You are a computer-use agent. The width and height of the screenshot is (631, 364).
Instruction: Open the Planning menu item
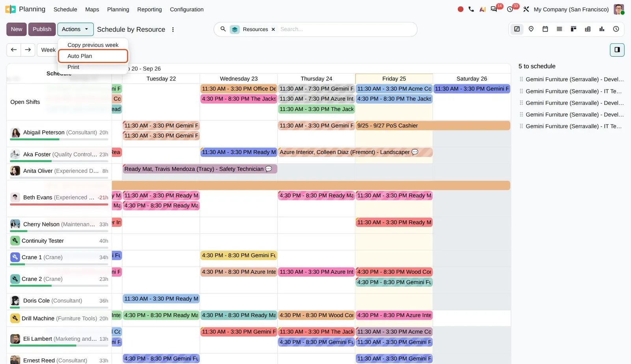tap(118, 9)
